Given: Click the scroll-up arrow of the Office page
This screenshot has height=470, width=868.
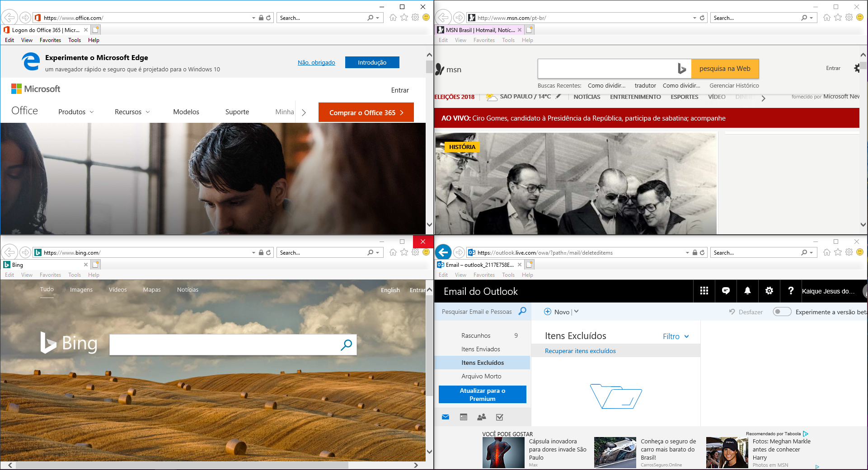Looking at the screenshot, I should pyautogui.click(x=429, y=55).
